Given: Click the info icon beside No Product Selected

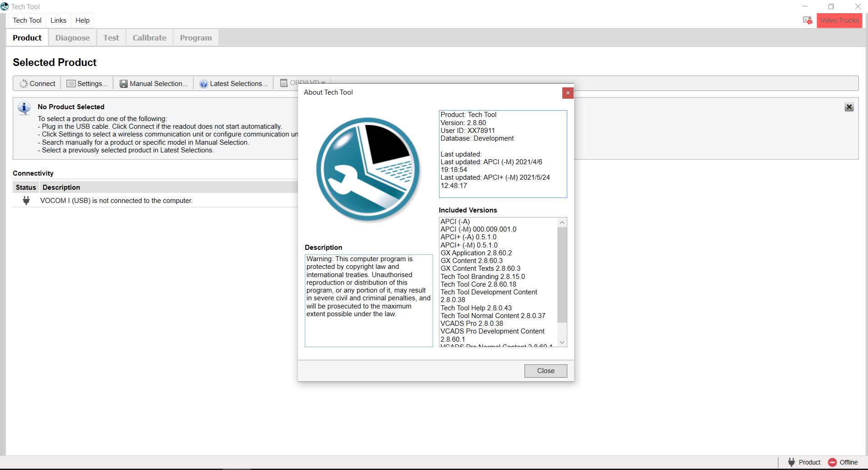Looking at the screenshot, I should (24, 108).
